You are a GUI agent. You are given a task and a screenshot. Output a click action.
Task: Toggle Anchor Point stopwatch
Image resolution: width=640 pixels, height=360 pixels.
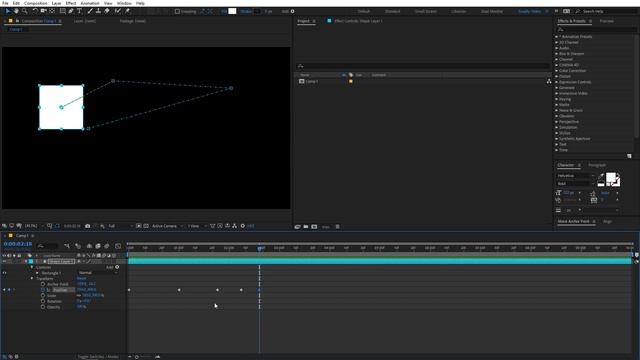[x=43, y=284]
